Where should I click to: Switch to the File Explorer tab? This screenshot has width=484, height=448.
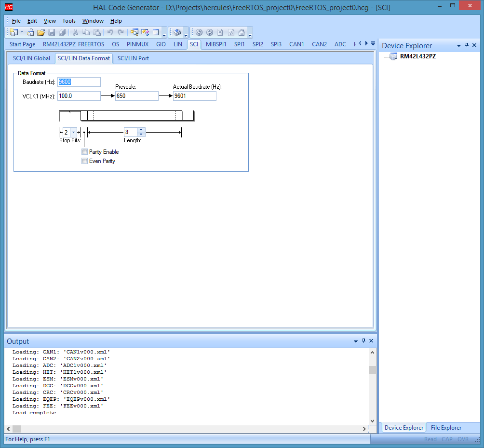(x=446, y=428)
